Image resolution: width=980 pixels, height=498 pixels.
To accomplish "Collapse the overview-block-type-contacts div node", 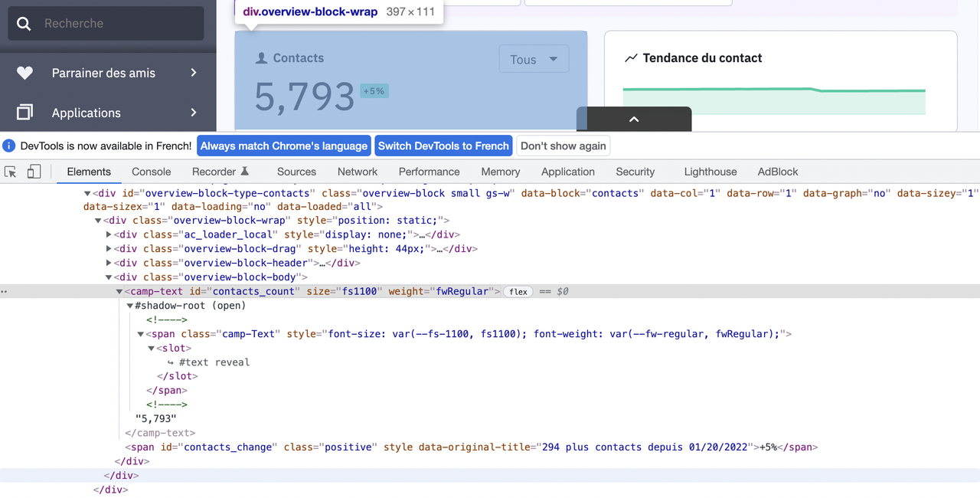I will (x=87, y=193).
